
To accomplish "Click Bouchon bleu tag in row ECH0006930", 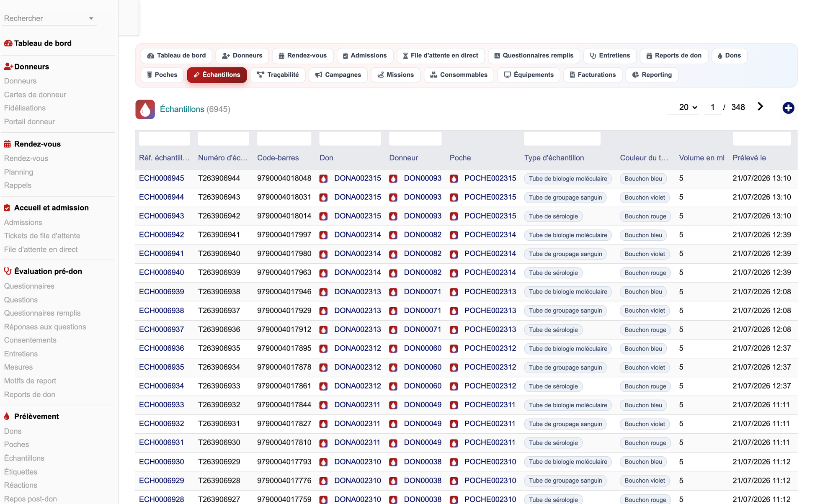I will click(x=643, y=462).
